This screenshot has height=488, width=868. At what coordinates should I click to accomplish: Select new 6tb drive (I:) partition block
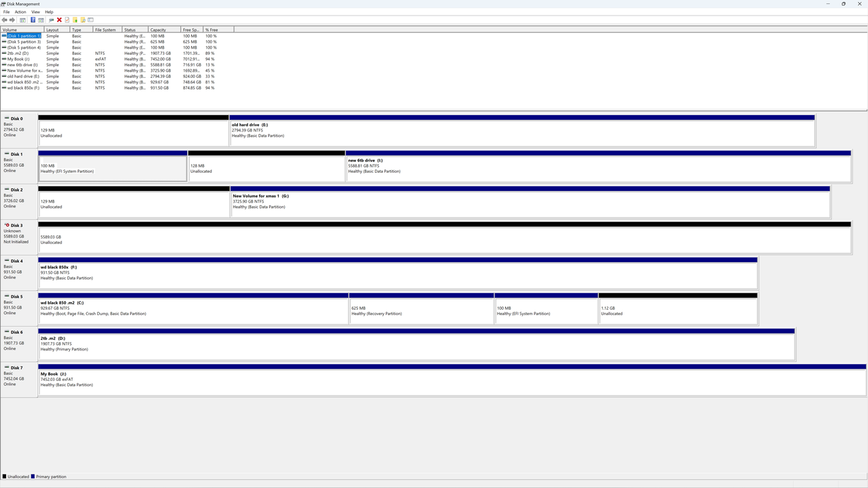[x=599, y=166]
